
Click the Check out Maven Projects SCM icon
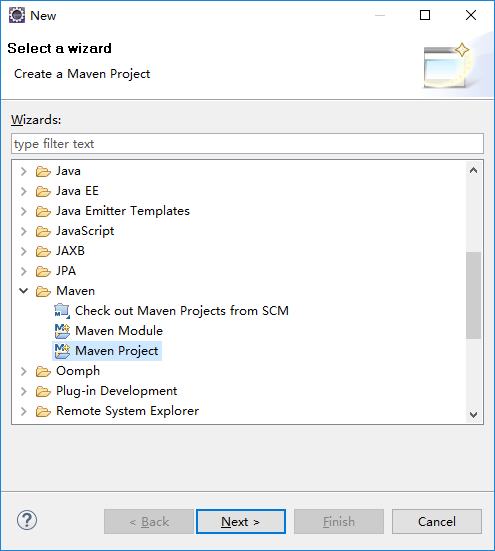point(62,311)
